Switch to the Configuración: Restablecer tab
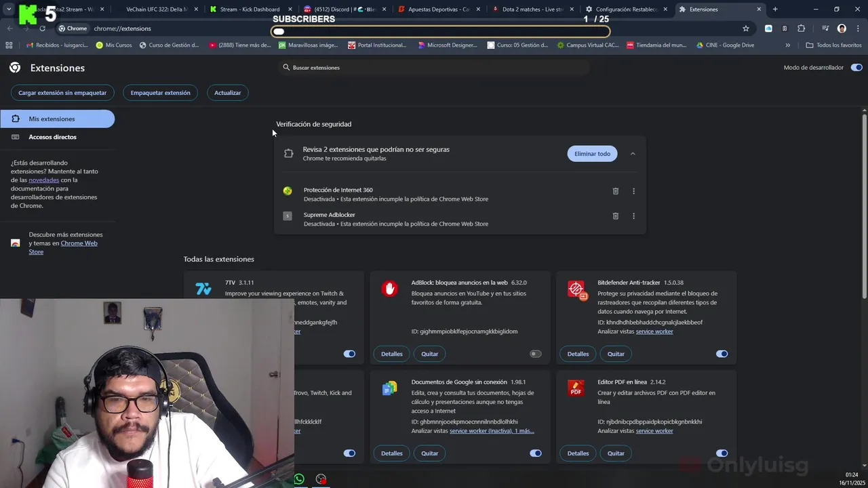Image resolution: width=868 pixels, height=488 pixels. [627, 9]
